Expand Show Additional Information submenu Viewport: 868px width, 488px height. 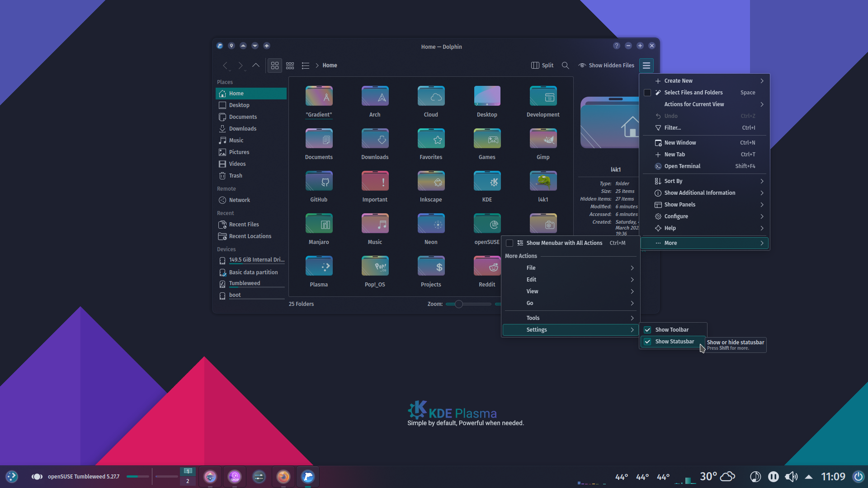pyautogui.click(x=704, y=193)
